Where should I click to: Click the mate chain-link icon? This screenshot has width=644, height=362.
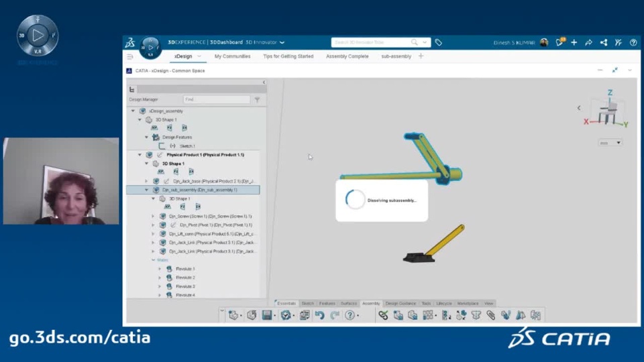click(x=383, y=315)
